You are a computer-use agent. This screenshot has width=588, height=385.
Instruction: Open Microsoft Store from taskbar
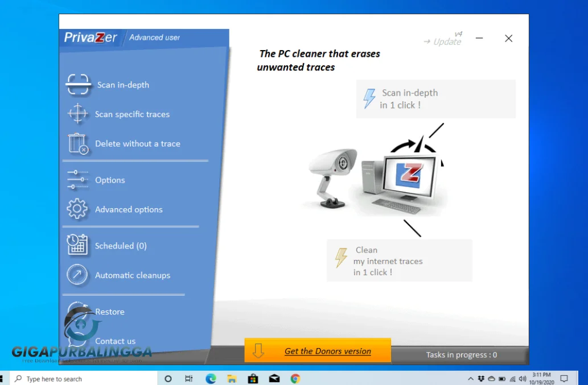(253, 379)
